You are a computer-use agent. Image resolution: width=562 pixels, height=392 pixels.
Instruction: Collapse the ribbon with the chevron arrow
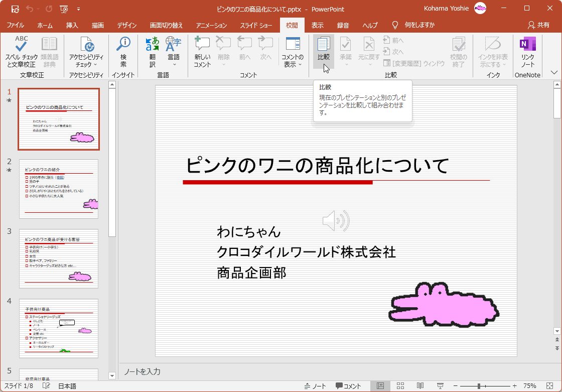[554, 72]
